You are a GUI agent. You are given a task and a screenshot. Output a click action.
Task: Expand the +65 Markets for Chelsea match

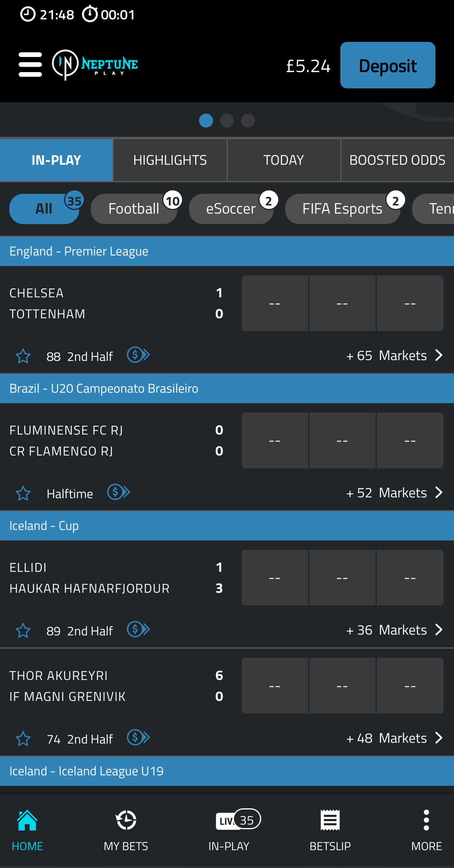click(x=394, y=355)
